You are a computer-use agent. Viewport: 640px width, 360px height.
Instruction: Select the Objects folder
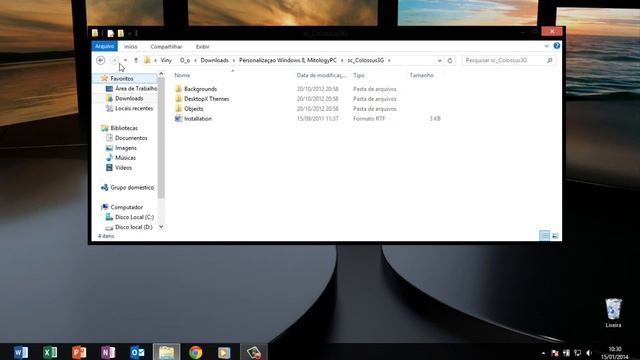point(193,109)
